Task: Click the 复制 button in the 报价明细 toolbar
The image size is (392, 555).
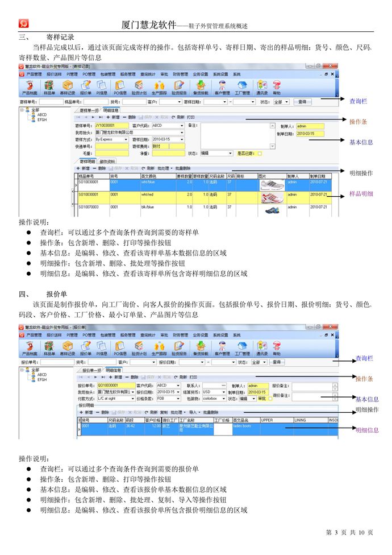Action: 163,412
